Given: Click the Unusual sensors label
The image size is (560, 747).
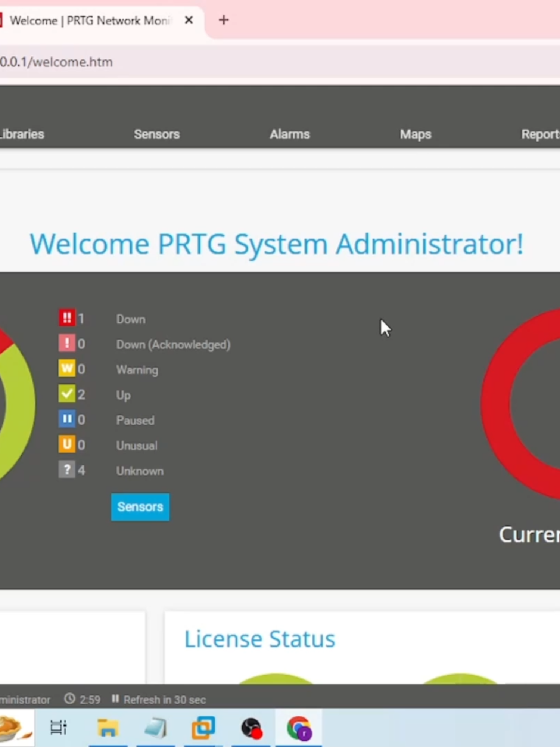Looking at the screenshot, I should 137,446.
